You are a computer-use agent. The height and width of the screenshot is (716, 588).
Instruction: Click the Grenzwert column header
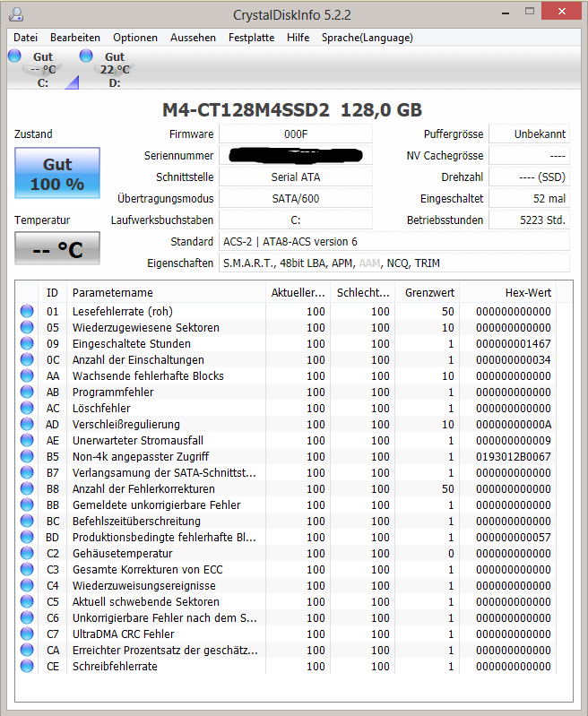(x=428, y=292)
